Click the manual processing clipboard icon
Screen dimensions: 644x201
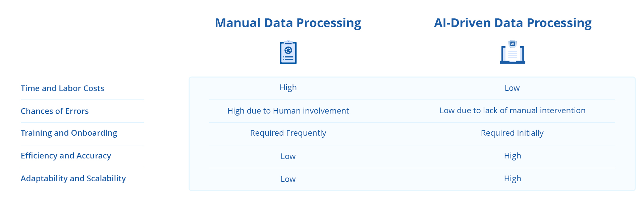pyautogui.click(x=288, y=52)
